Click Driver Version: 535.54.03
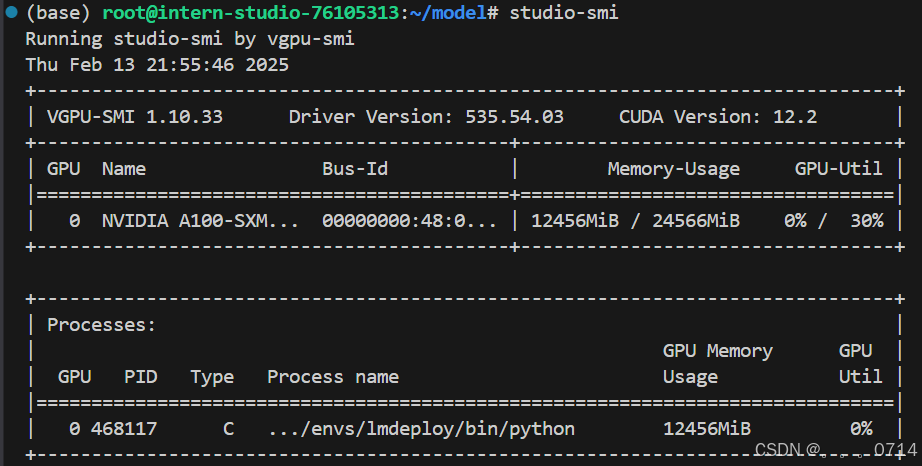 (x=426, y=116)
